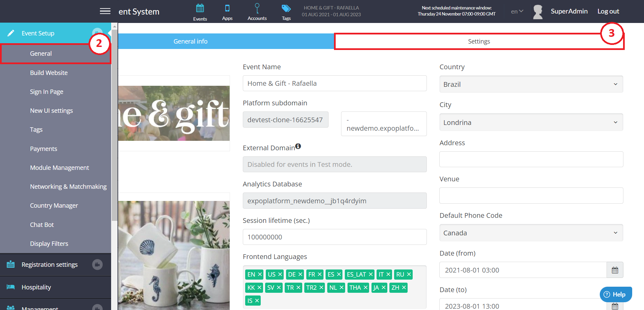Open the en language selector

517,11
